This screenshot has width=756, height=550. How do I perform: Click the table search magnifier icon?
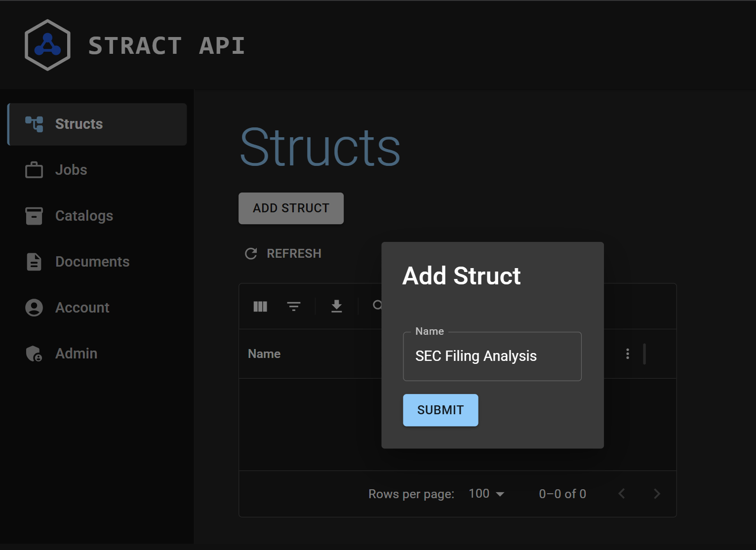[x=377, y=306]
